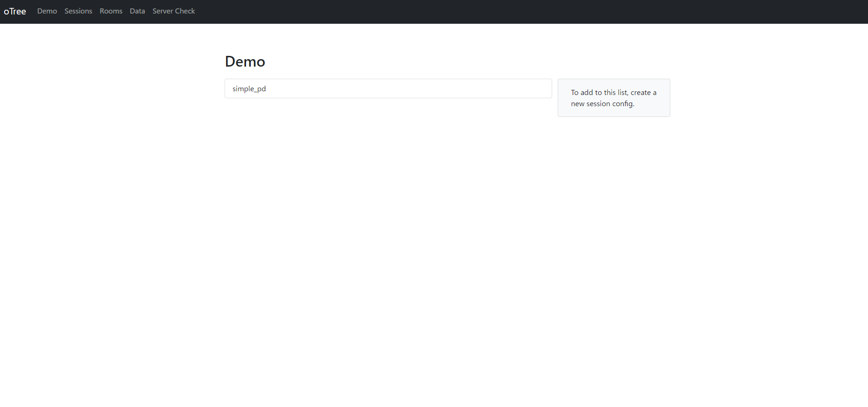Switch to Rooms in top bar

pos(111,11)
